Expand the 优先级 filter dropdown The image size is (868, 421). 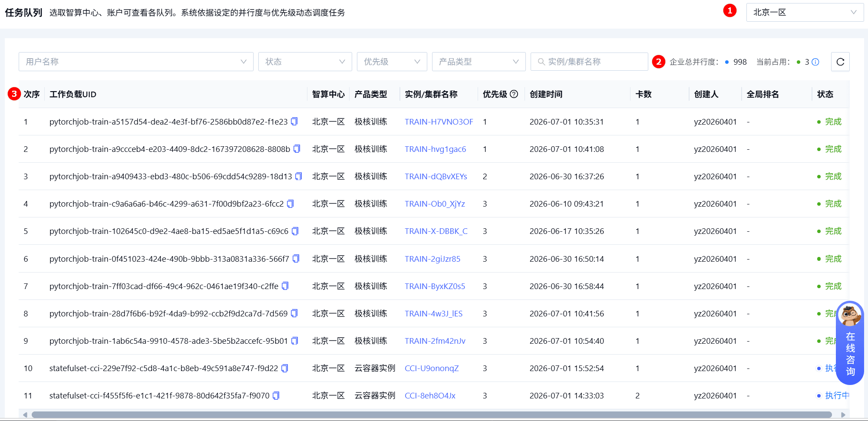(392, 62)
